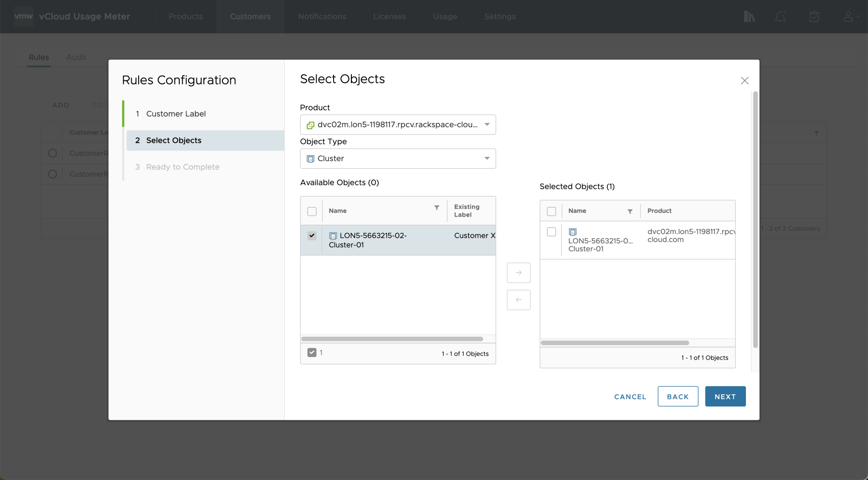Check LON5-5663215-0 in Selected Objects list

[551, 232]
